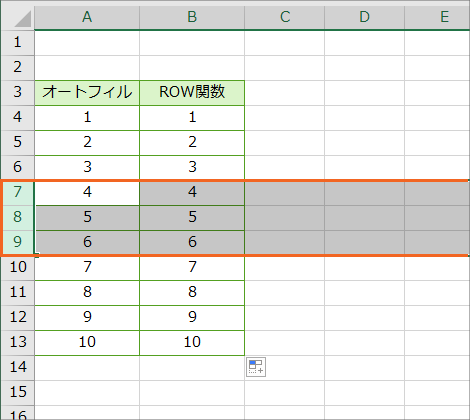Click empty cell C5
Screen dimensions: 470x420
(285, 143)
